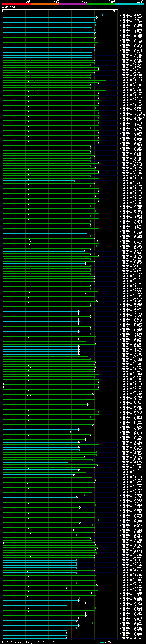
Task: Select hit UniRef100_C3RYN1
Action: 131,156
